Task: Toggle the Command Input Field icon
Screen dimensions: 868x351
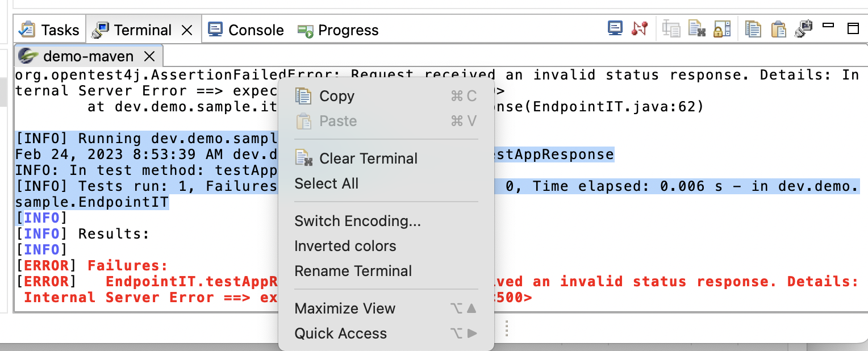Action: (x=671, y=28)
